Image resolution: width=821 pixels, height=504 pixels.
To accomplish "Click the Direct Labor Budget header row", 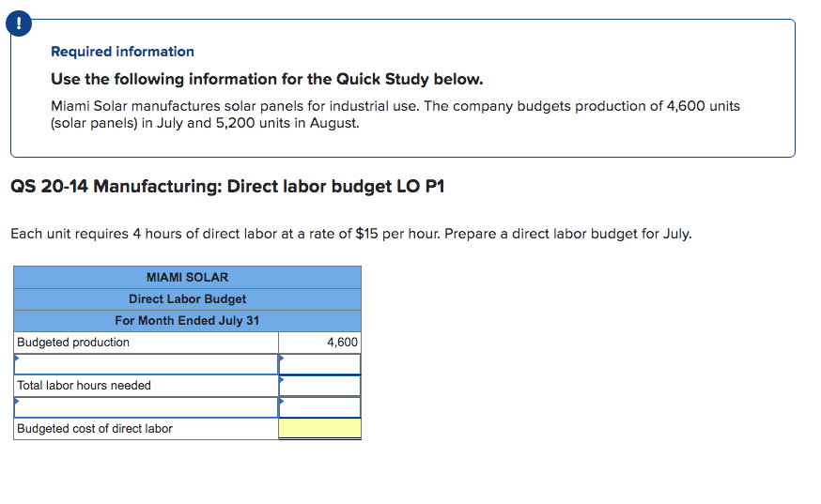I will 188,299.
